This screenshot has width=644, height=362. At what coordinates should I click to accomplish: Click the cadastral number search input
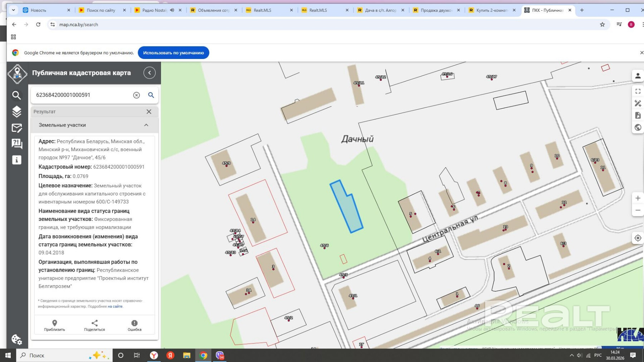(82, 95)
